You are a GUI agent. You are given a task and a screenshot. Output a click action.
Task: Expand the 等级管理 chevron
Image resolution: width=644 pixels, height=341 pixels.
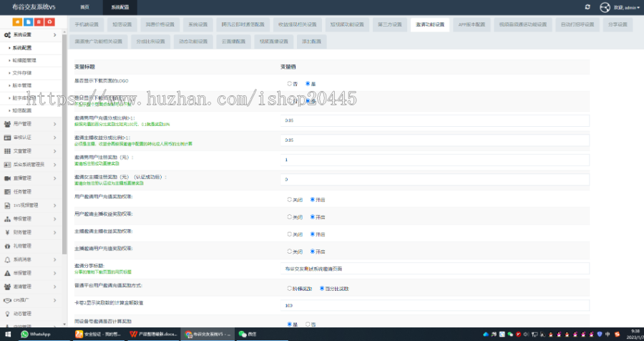[55, 218]
